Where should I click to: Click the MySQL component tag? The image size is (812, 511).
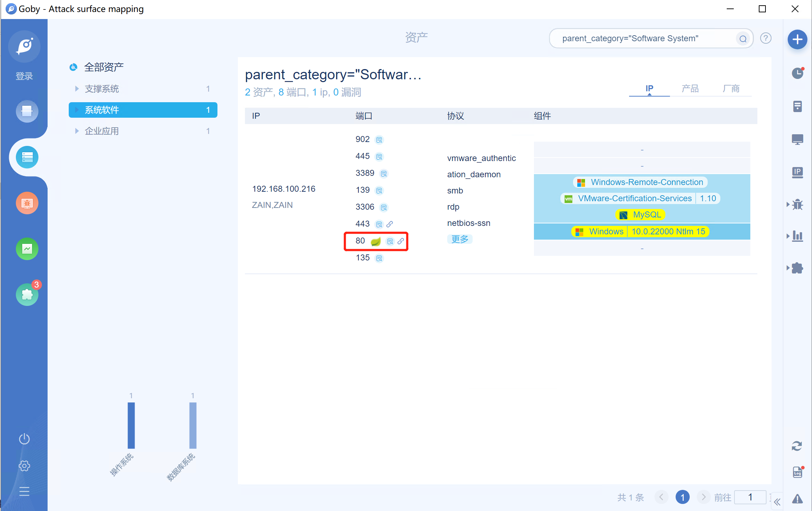coord(640,215)
